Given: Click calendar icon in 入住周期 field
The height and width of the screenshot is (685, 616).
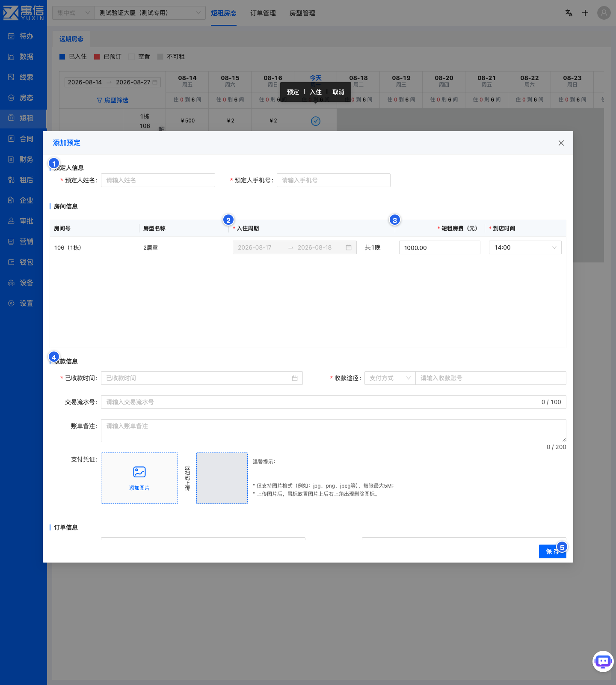Looking at the screenshot, I should coord(349,247).
